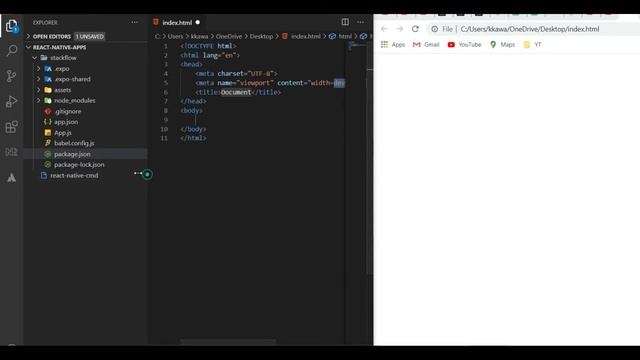Expand the Open Editors section
This screenshot has height=360, width=640.
[52, 36]
